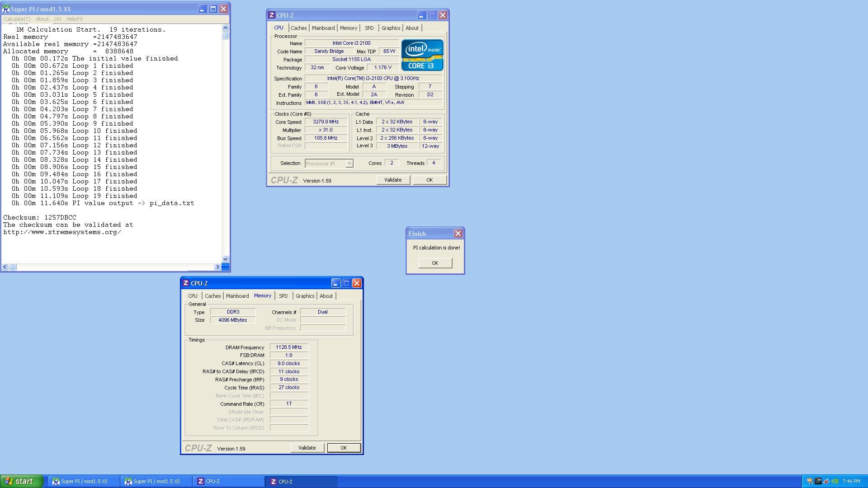Click OK in the Finish dialog
Image resolution: width=868 pixels, height=488 pixels.
[435, 263]
